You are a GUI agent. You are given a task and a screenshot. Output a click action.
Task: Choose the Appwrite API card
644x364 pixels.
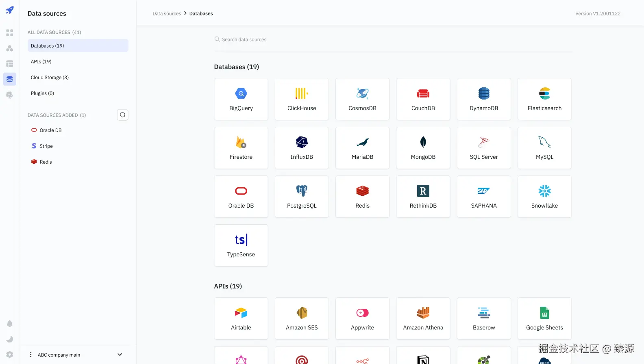tap(363, 318)
